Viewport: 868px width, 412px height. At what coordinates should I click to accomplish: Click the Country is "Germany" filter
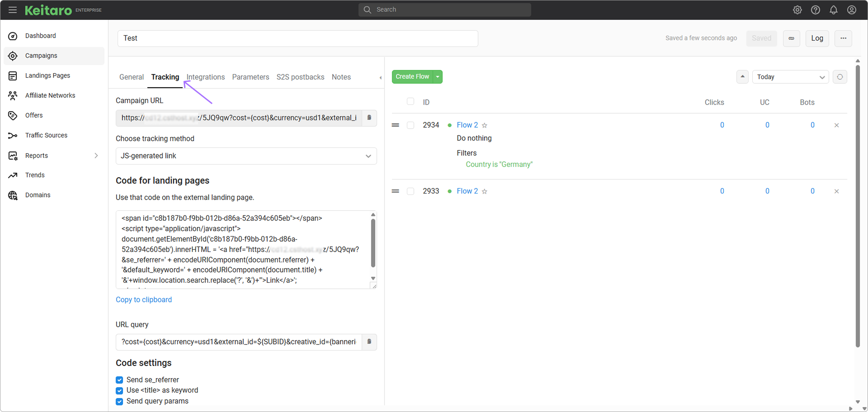click(499, 165)
